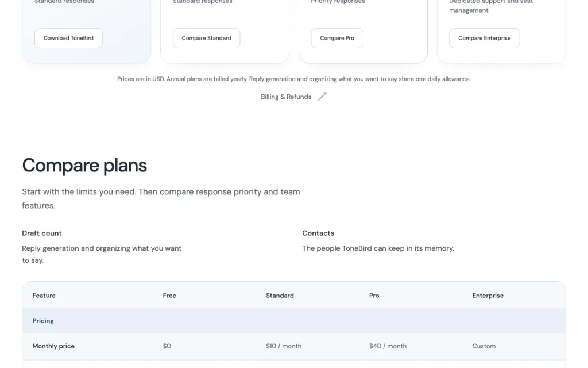Click the $10 / month price cell
Image resolution: width=588 pixels, height=368 pixels.
tap(284, 346)
